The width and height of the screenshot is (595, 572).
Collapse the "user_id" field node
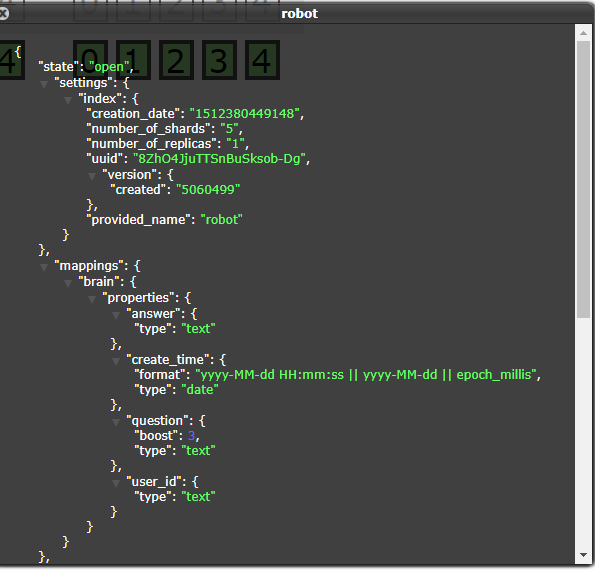point(116,483)
